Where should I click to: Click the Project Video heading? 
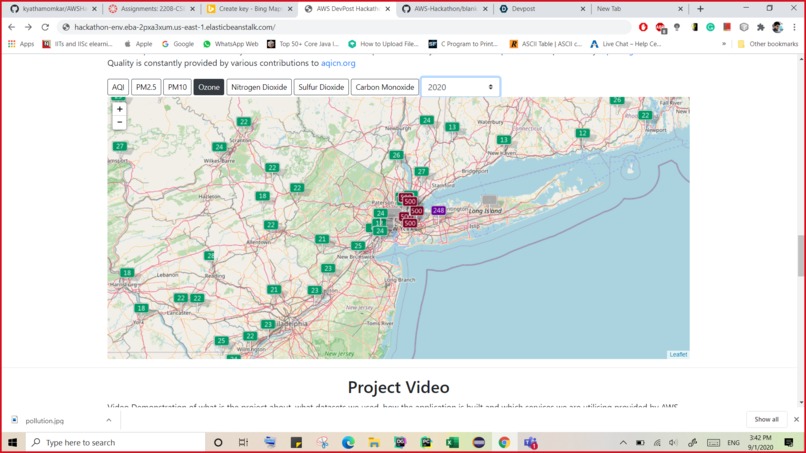pos(398,387)
